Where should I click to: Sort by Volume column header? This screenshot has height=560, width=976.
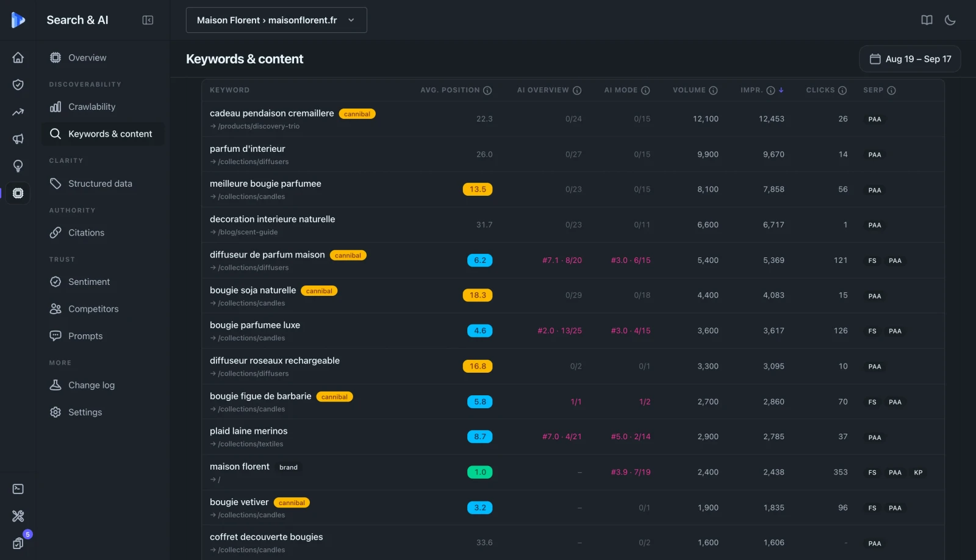coord(689,90)
